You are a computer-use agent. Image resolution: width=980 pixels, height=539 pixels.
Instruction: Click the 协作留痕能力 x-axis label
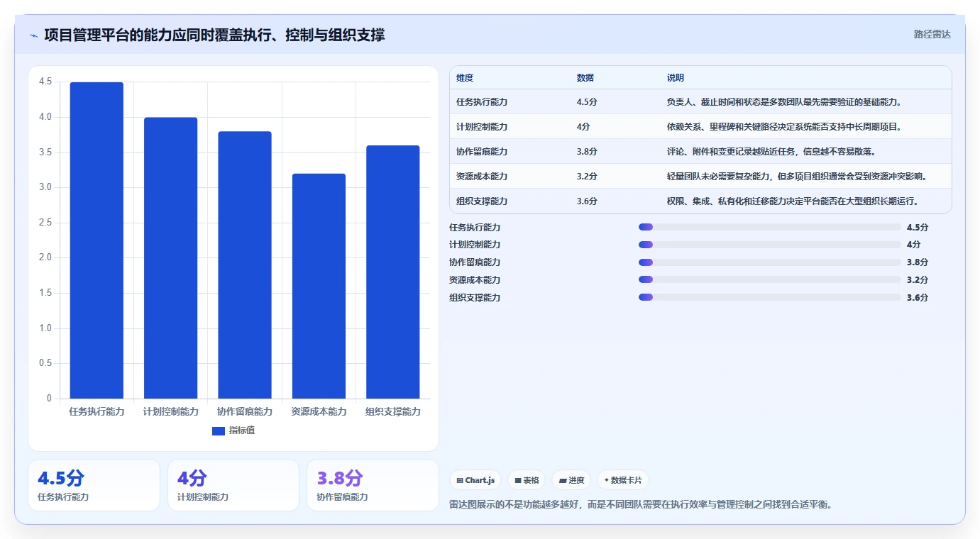coord(245,412)
